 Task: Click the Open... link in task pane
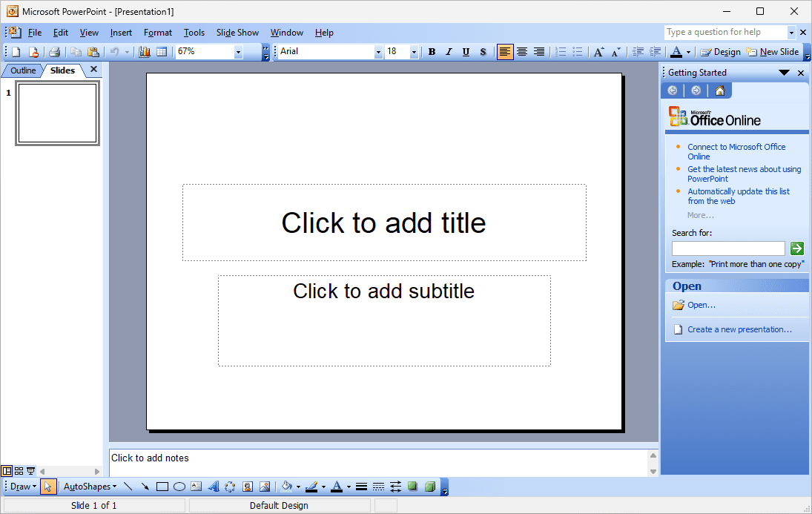(x=702, y=305)
